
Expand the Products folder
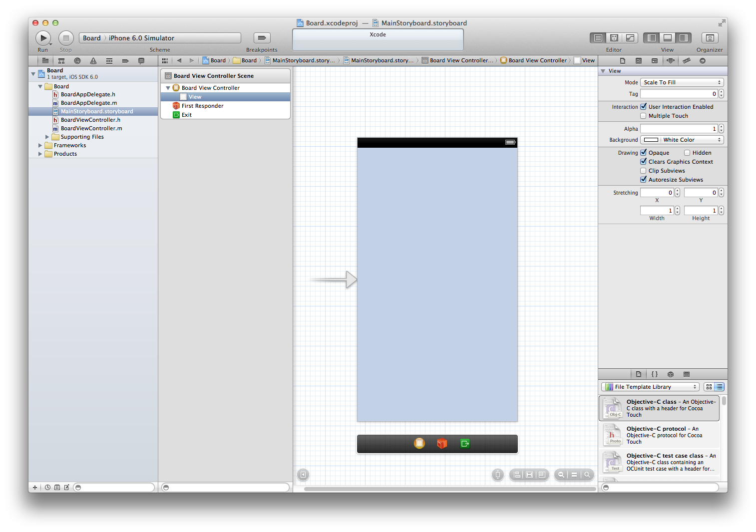coord(40,154)
